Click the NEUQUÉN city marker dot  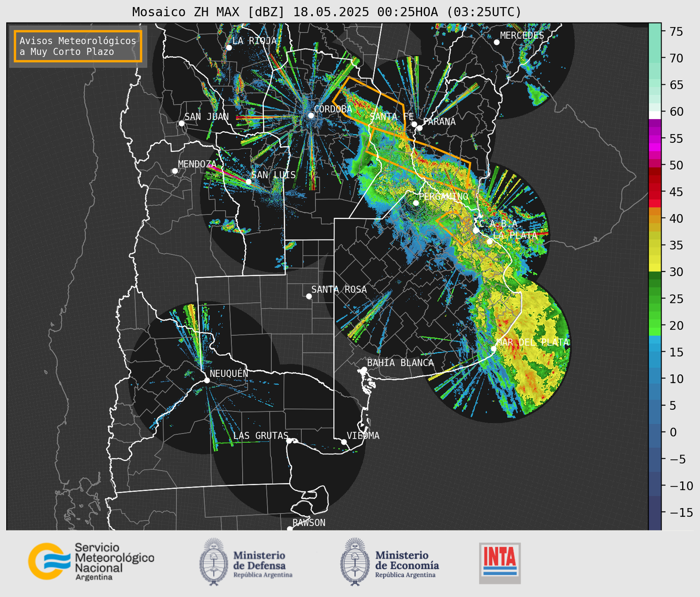point(207,380)
